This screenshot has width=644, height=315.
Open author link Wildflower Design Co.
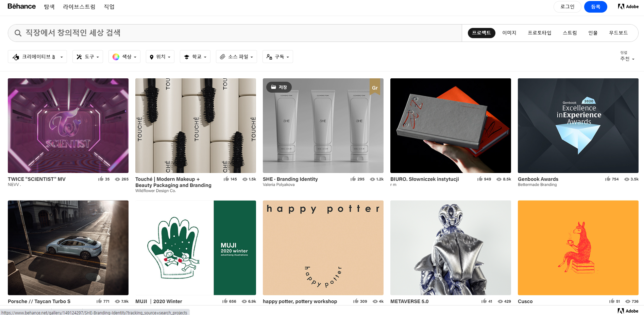click(155, 191)
